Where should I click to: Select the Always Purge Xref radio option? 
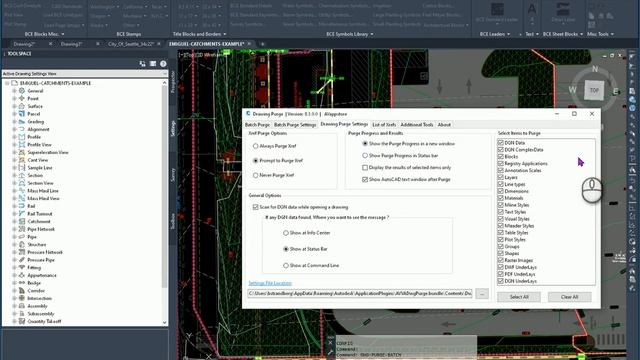256,146
